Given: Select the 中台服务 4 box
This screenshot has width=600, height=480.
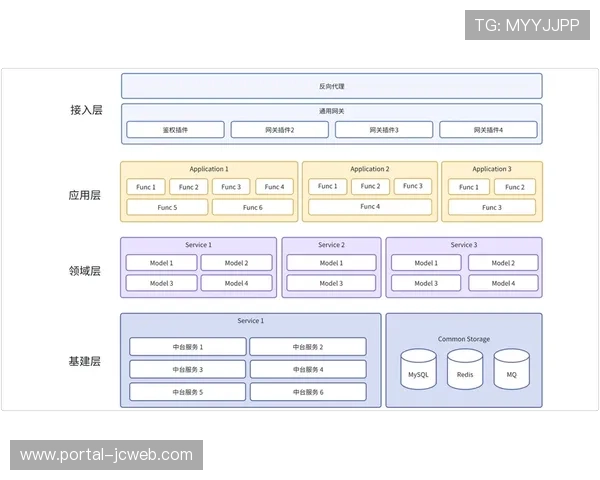Looking at the screenshot, I should (x=308, y=369).
